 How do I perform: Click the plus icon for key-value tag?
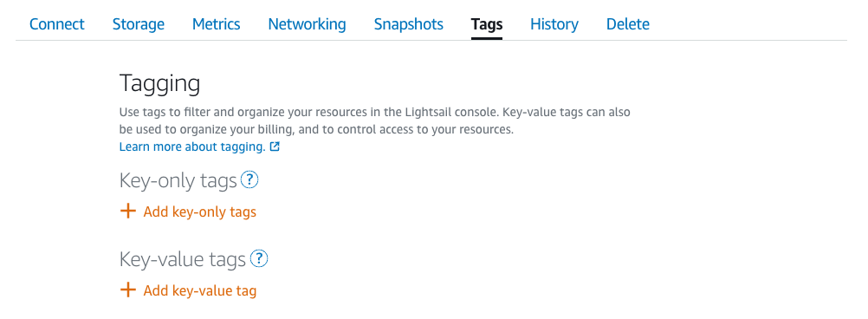coord(128,290)
